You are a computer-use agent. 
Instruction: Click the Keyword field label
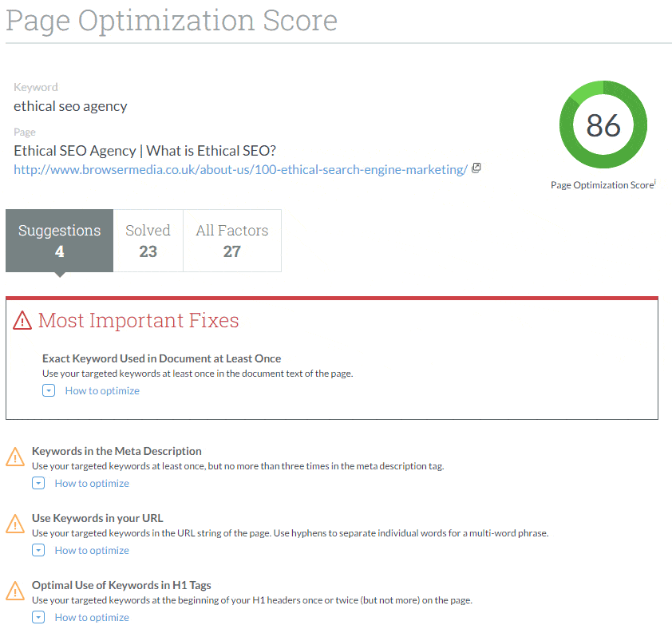36,88
